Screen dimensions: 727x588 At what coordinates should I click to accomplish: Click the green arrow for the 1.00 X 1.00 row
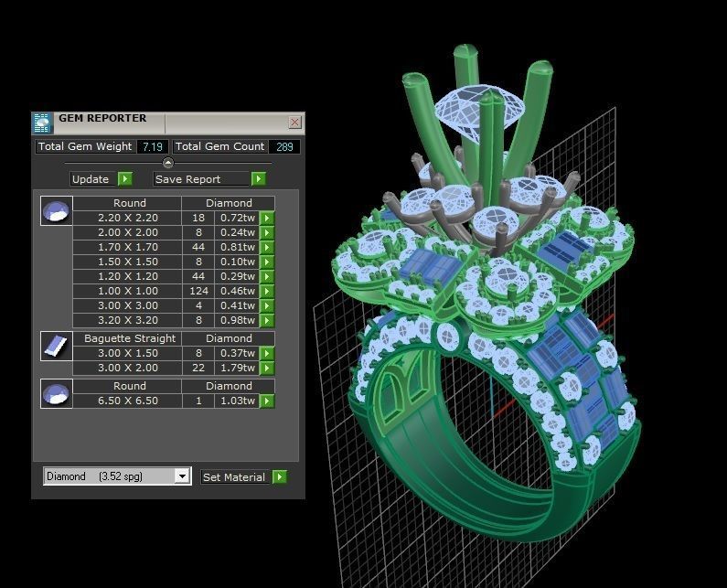pyautogui.click(x=267, y=291)
